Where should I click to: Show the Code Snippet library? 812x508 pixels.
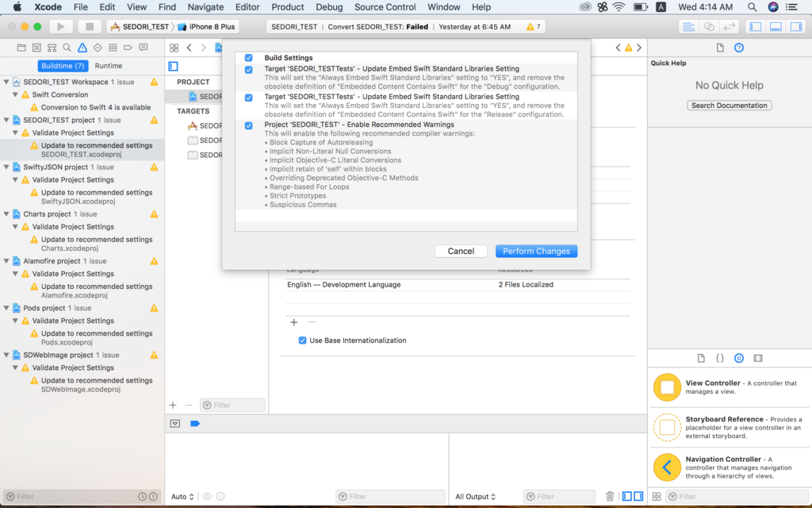720,358
